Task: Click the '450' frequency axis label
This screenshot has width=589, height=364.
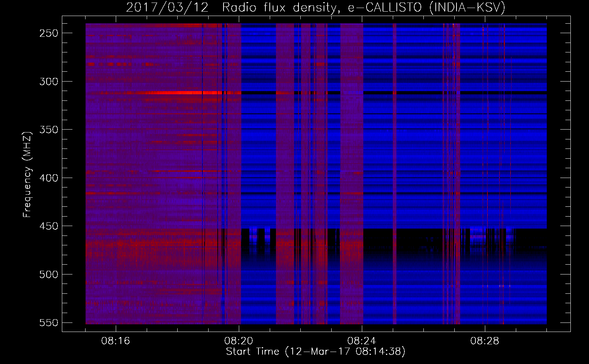Action: coord(49,226)
